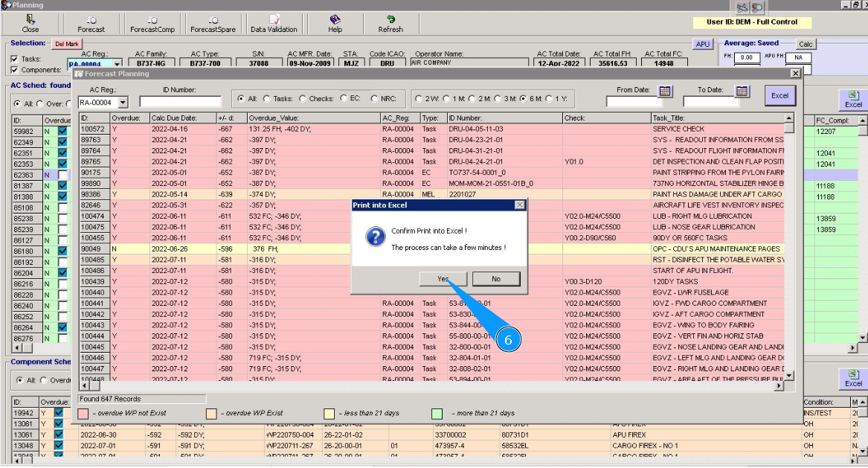Click the Excel button in Forecast Planning
This screenshot has height=468, width=868.
[x=779, y=95]
